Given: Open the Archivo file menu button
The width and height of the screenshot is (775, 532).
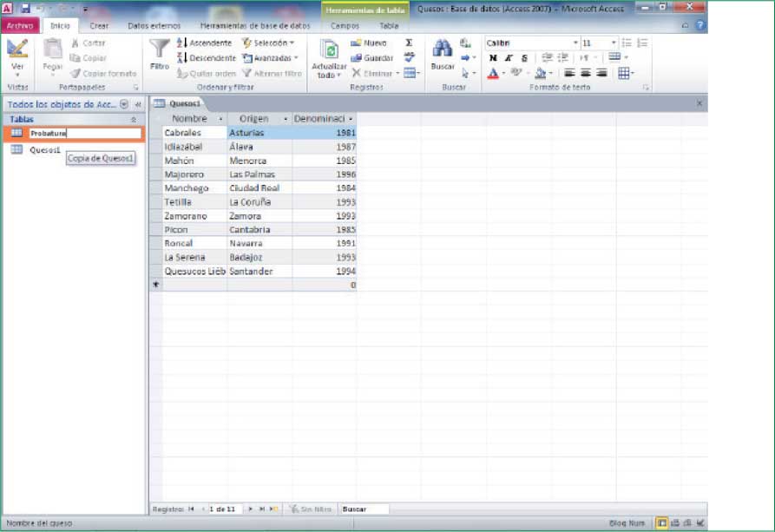Looking at the screenshot, I should coord(20,26).
